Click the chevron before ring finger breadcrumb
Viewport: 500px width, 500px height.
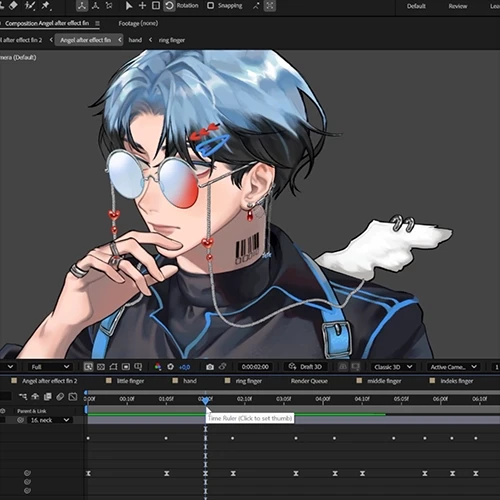150,40
